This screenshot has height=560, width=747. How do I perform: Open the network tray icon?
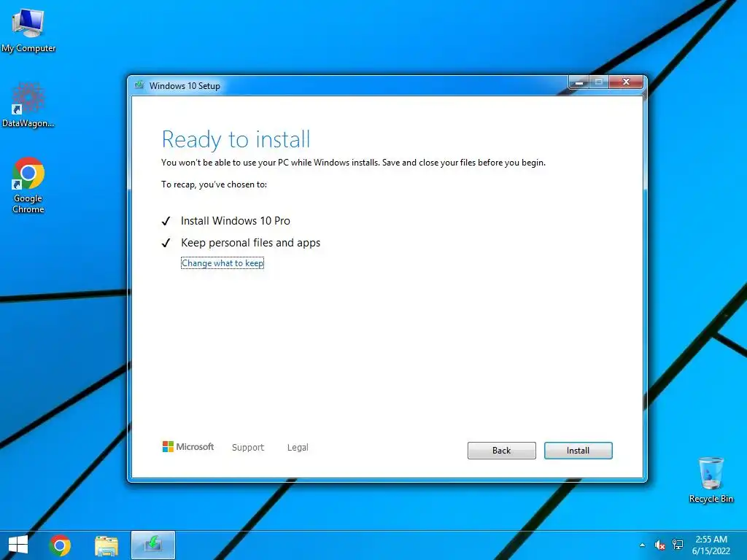678,545
